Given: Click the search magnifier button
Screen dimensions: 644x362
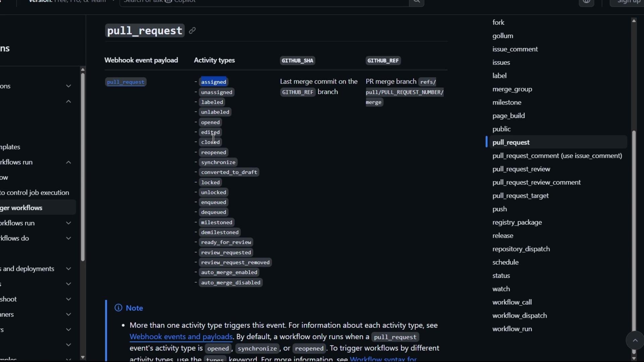Looking at the screenshot, I should (x=416, y=2).
